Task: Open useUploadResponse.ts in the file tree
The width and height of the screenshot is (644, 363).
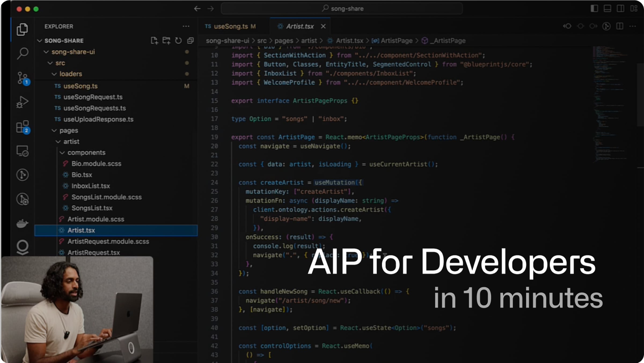Action: tap(116, 119)
